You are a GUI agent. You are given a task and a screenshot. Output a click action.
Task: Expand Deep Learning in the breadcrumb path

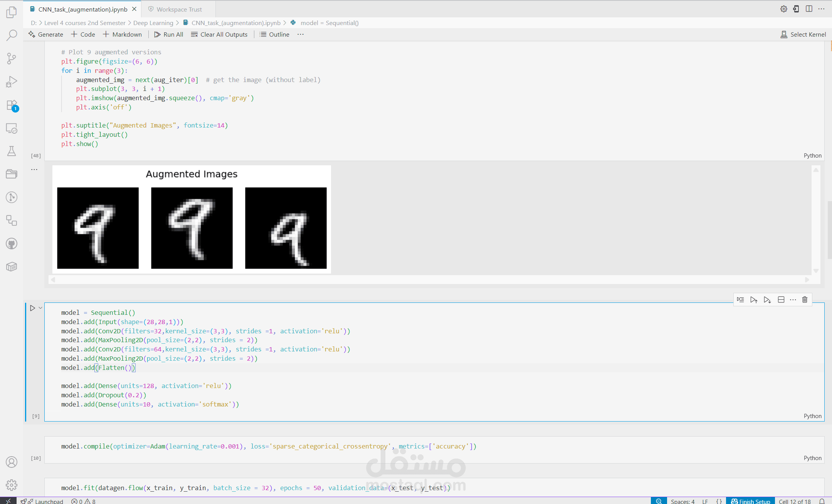coord(153,23)
